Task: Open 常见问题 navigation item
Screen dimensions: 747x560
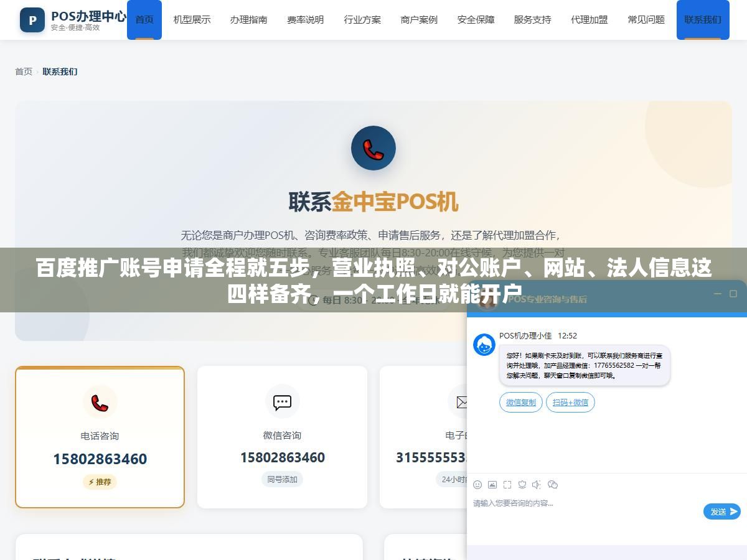Action: point(646,20)
